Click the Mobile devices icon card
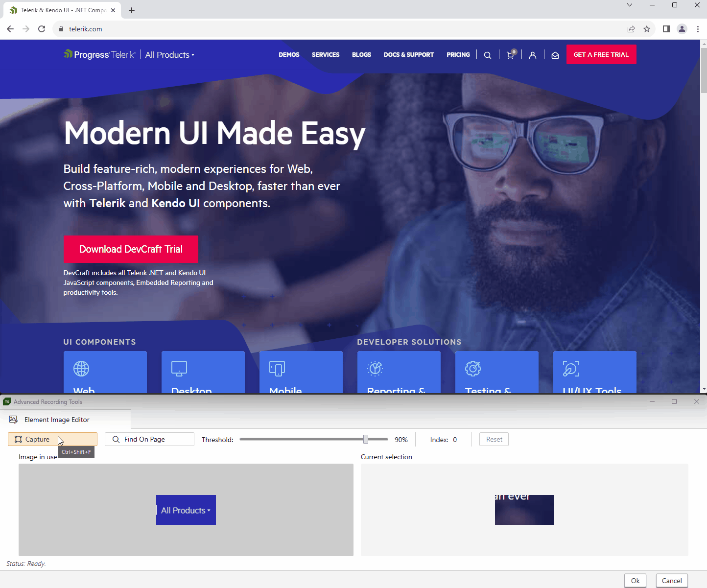Screen dimensions: 707x588 301,372
